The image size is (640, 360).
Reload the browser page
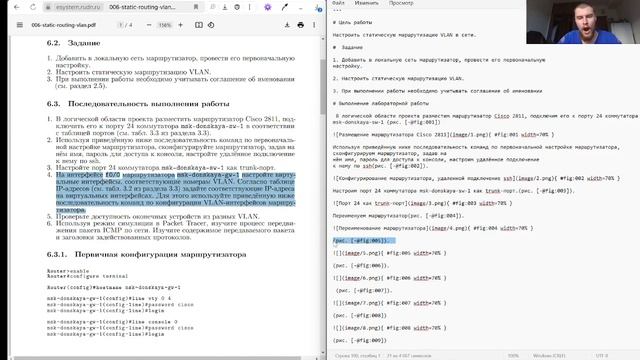click(33, 7)
